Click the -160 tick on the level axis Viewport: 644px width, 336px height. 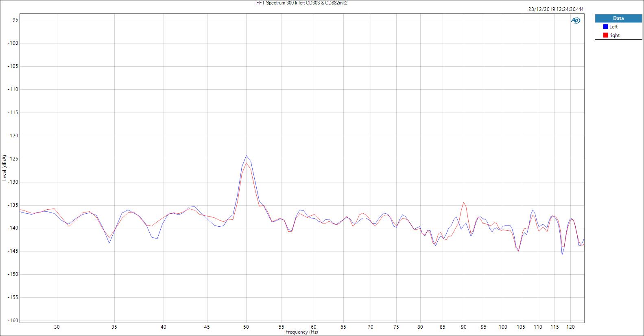click(12, 321)
